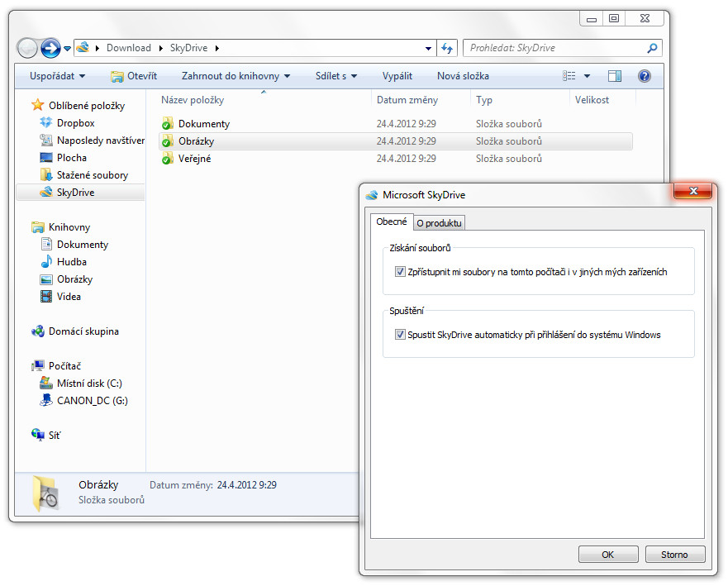Switch to the O produktu tab
Image resolution: width=728 pixels, height=586 pixels.
coord(439,223)
